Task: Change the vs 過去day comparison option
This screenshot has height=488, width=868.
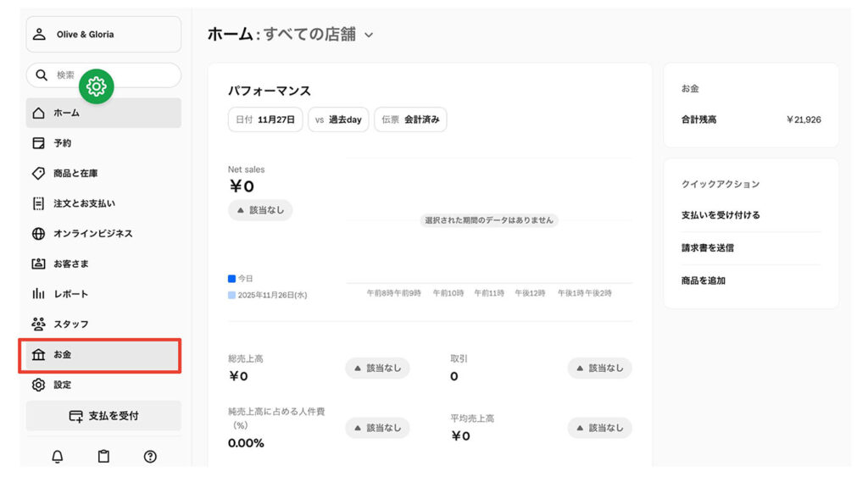Action: point(338,119)
